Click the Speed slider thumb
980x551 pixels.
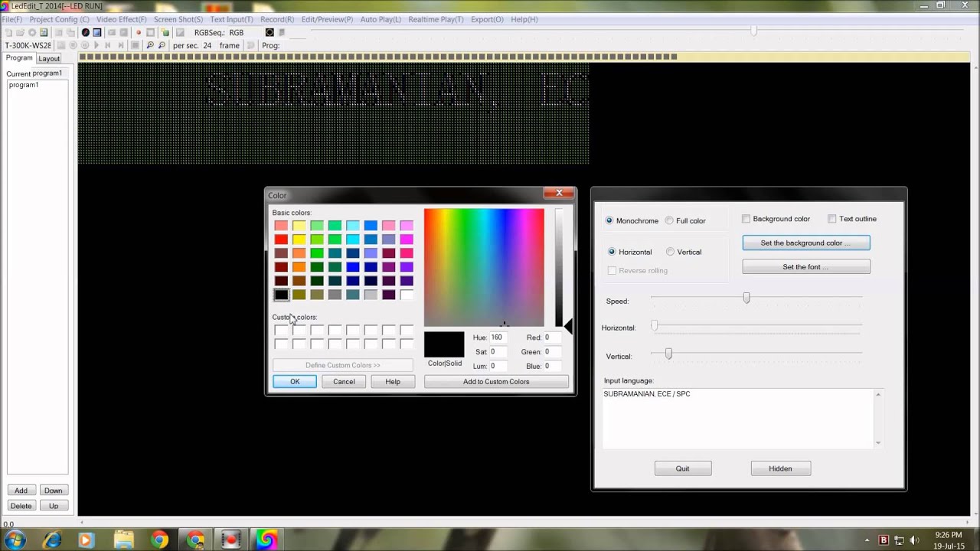tap(746, 298)
